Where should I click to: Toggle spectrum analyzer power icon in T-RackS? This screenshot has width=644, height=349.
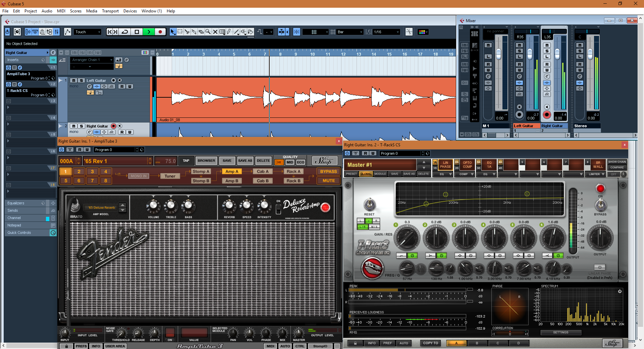tap(620, 291)
